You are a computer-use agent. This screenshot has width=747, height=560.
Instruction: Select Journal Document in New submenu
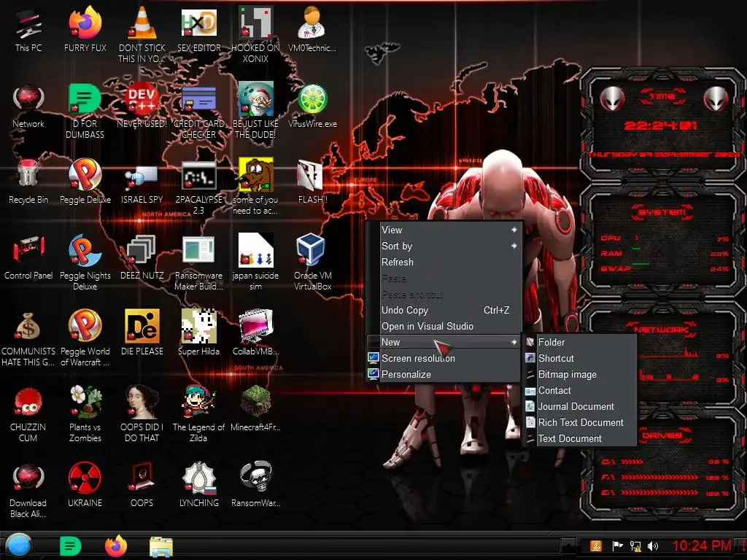(x=580, y=407)
